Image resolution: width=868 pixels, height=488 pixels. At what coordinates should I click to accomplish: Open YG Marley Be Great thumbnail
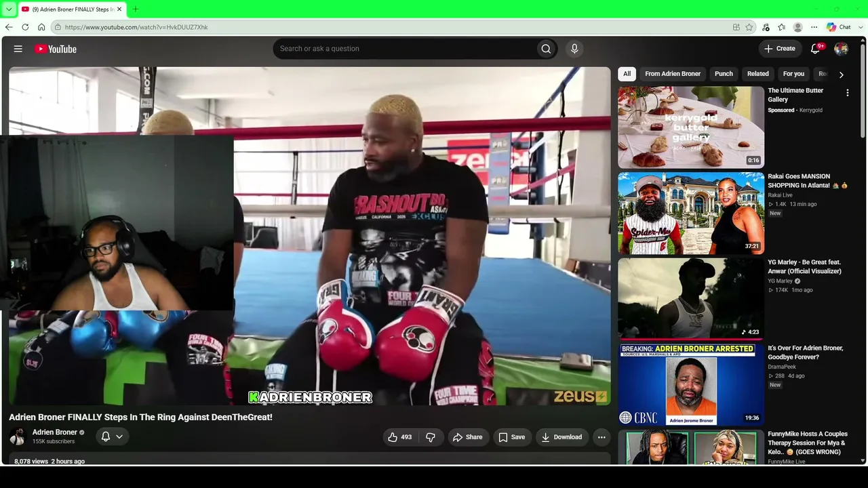point(691,299)
